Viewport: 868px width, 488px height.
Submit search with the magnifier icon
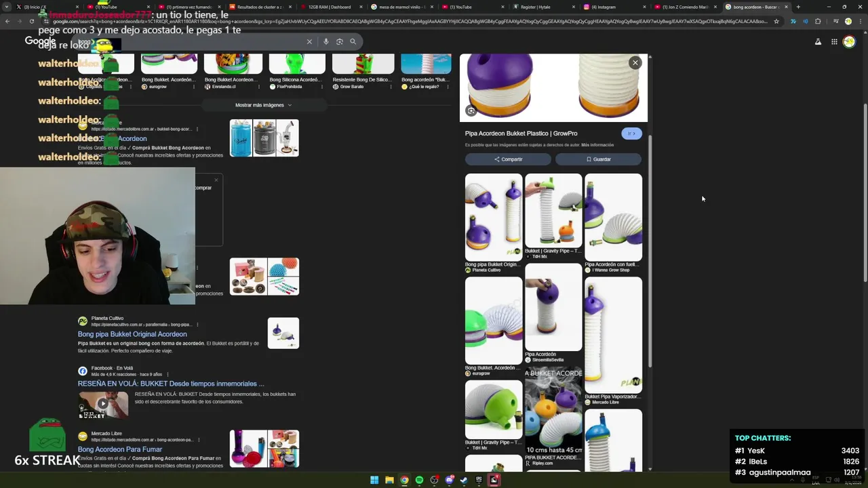pos(353,41)
